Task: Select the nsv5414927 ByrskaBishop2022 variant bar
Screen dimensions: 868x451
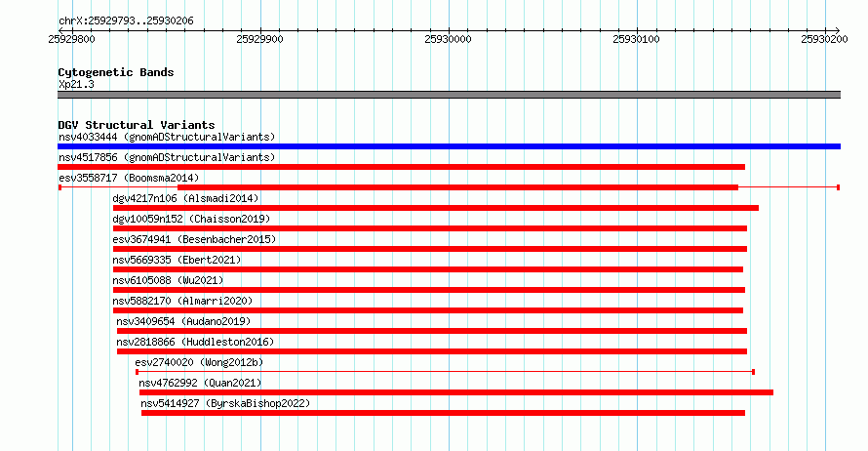Action: click(x=443, y=413)
